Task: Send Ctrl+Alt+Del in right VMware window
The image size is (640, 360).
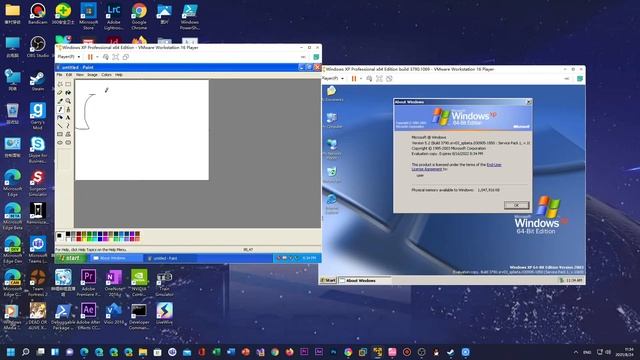Action: (x=369, y=79)
